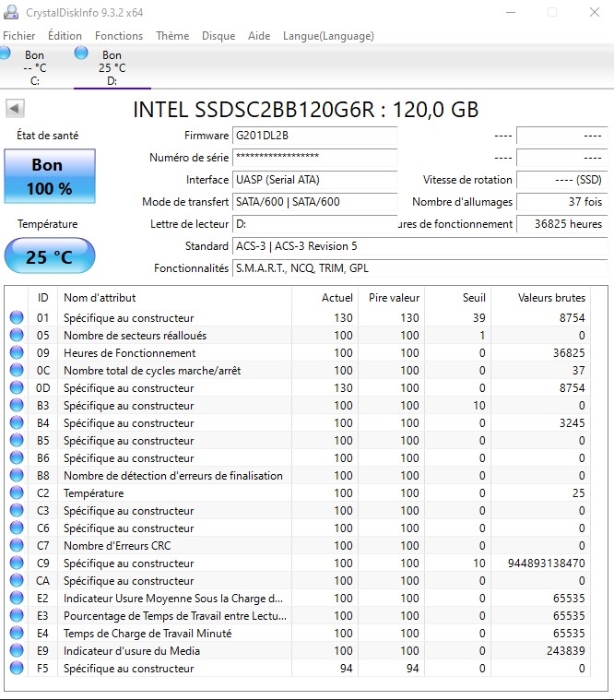The height and width of the screenshot is (700, 614).
Task: Open the Fichier menu
Action: coord(19,36)
